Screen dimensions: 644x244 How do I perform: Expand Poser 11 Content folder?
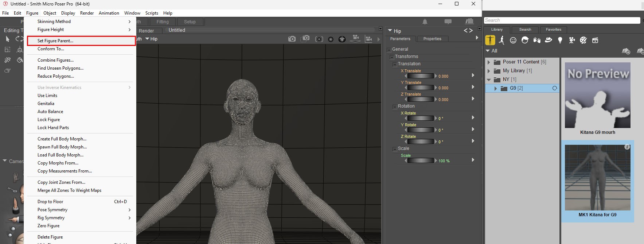pyautogui.click(x=489, y=62)
